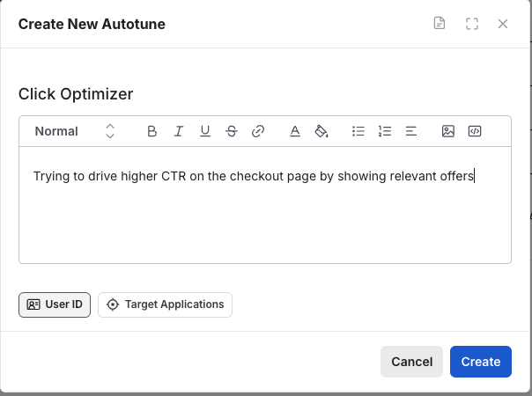
Task: Open the text alignment options
Action: pyautogui.click(x=411, y=131)
